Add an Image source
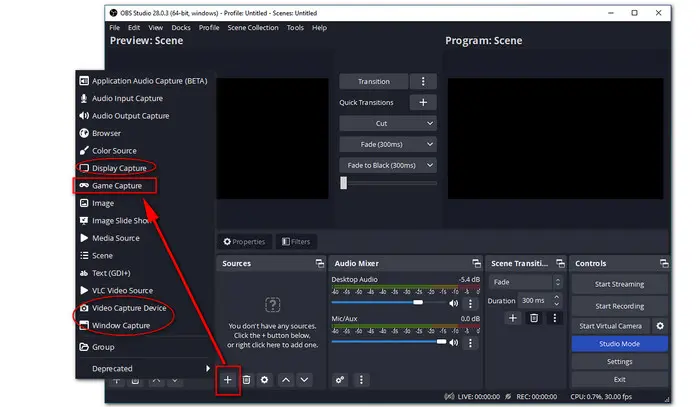700x407 pixels. click(144, 203)
